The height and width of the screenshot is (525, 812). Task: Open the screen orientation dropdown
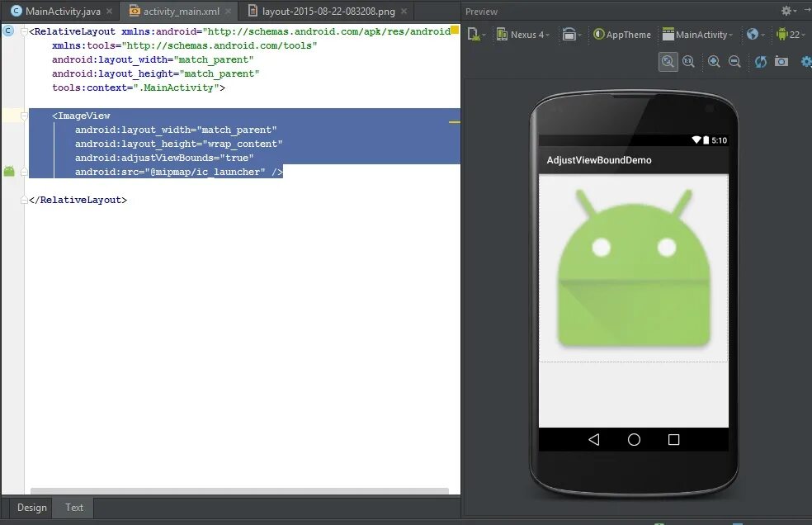(572, 35)
